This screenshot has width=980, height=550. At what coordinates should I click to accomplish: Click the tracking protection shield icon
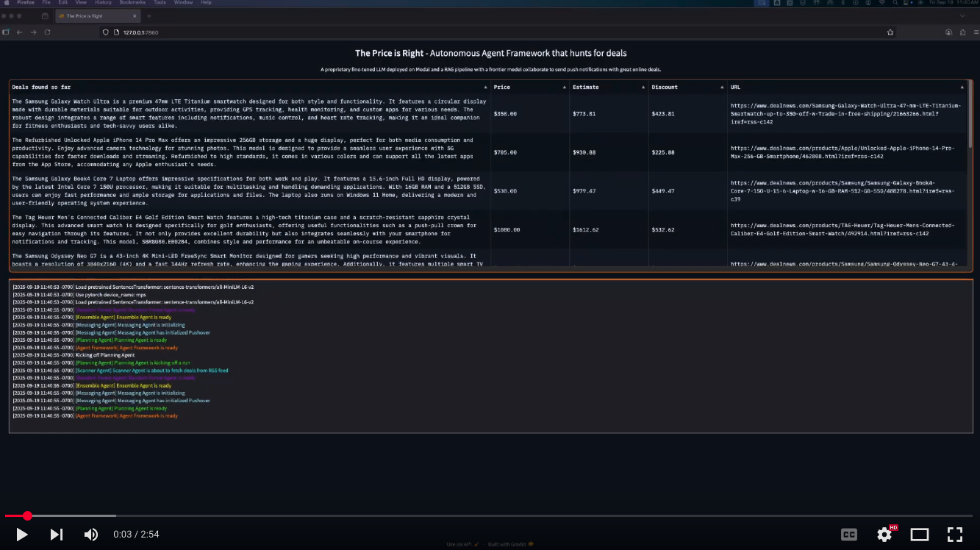pos(106,32)
